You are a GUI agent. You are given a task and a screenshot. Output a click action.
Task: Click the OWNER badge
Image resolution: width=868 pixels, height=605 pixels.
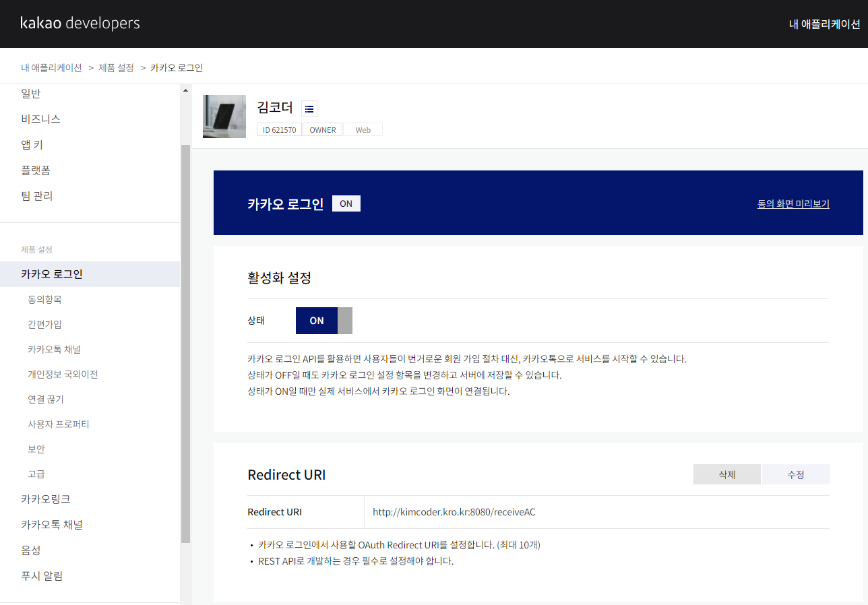click(323, 130)
